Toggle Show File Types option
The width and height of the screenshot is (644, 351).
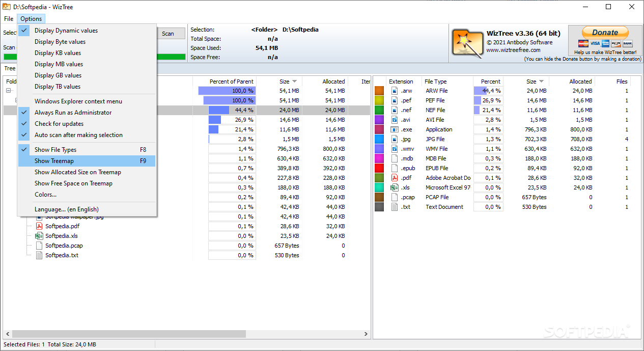pos(87,150)
